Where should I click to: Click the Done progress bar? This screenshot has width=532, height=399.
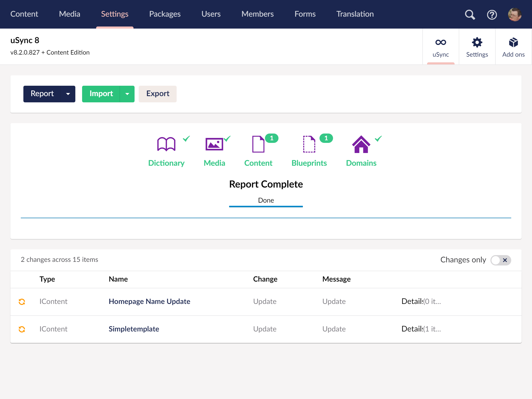(266, 206)
